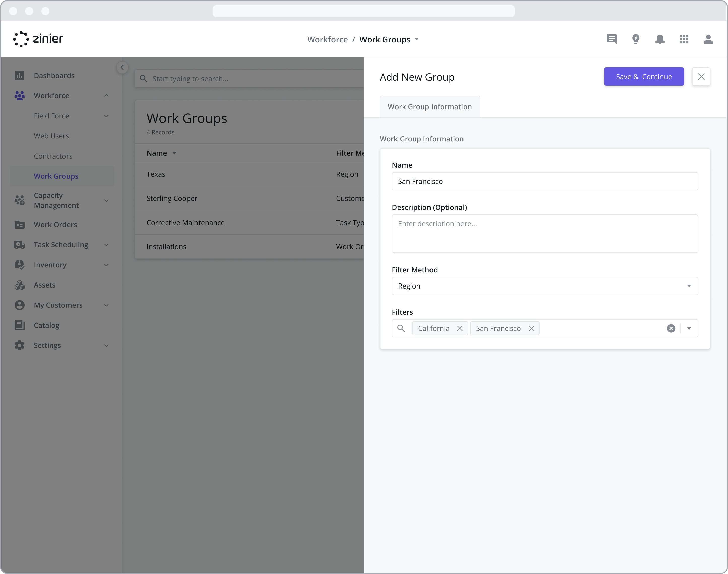The width and height of the screenshot is (728, 574).
Task: Open the Texas work group row
Action: click(x=249, y=174)
